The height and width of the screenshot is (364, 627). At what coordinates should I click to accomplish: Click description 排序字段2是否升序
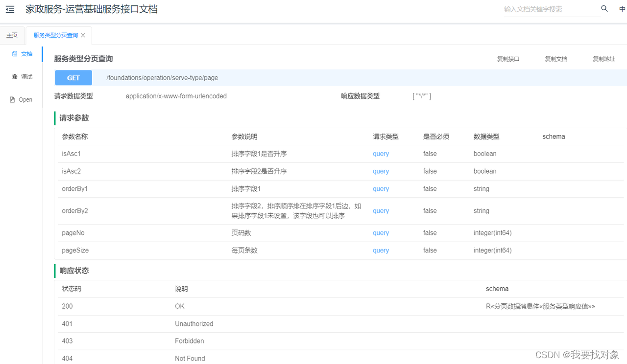pos(259,171)
